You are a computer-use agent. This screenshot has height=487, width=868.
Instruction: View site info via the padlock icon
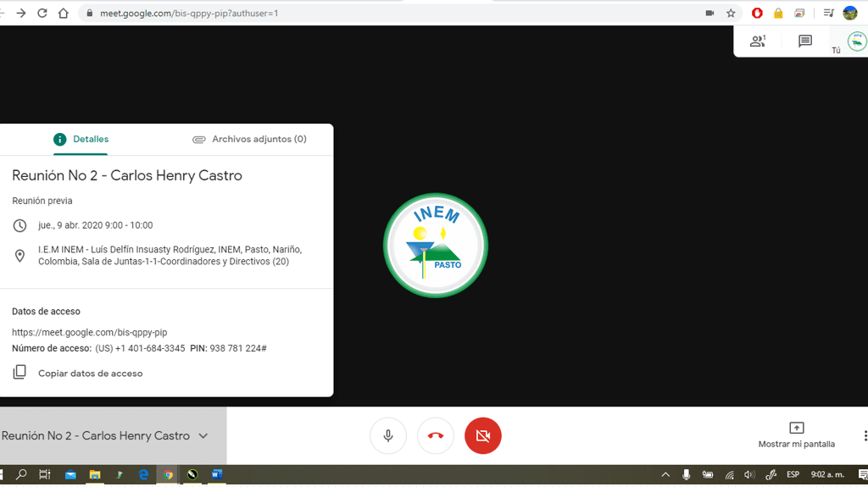point(90,14)
